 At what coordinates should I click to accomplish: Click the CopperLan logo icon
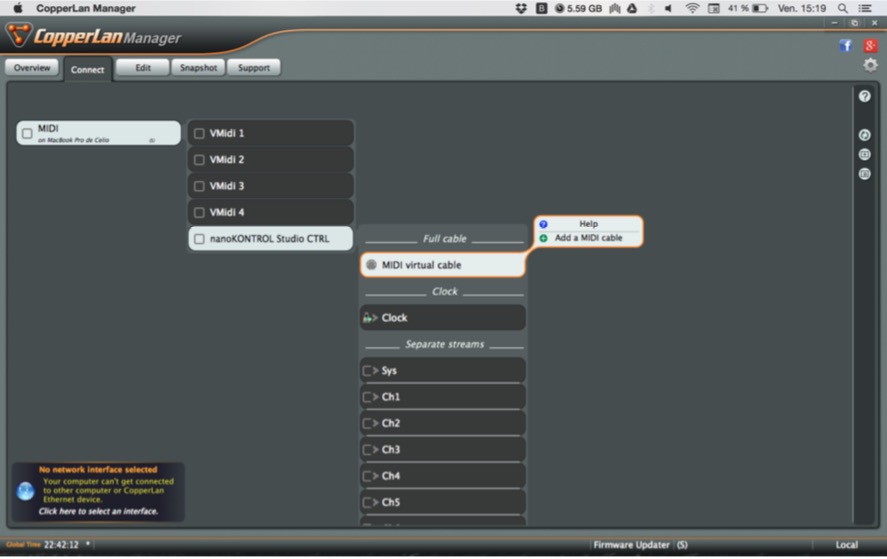click(18, 36)
